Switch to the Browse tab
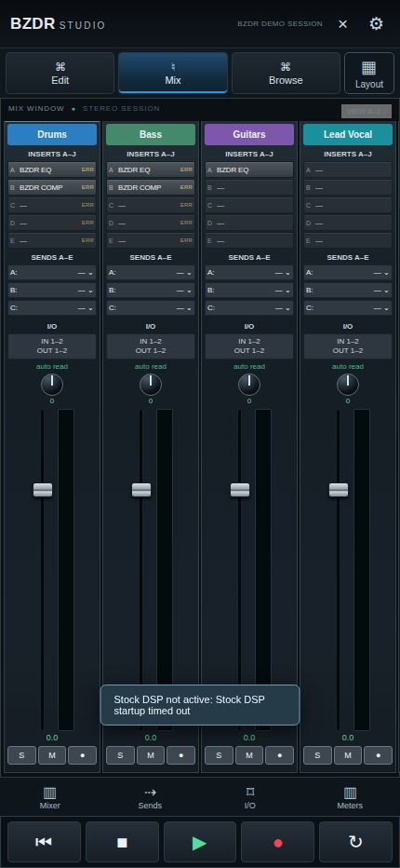This screenshot has height=868, width=400. pos(286,73)
